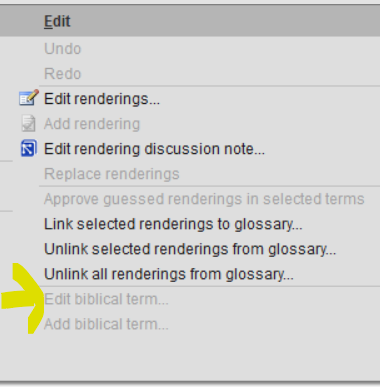The width and height of the screenshot is (380, 387).
Task: Select "Link selected renderings to glossary..."
Action: [x=173, y=224]
